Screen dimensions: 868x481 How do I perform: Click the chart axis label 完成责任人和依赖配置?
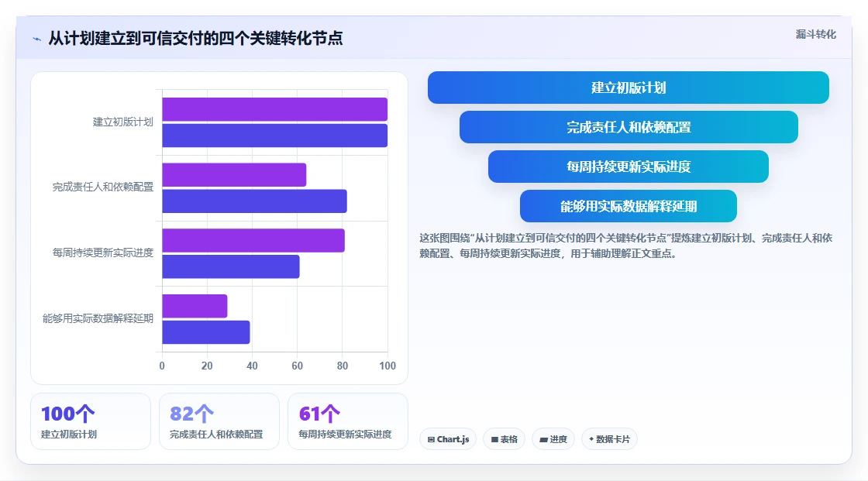[103, 187]
